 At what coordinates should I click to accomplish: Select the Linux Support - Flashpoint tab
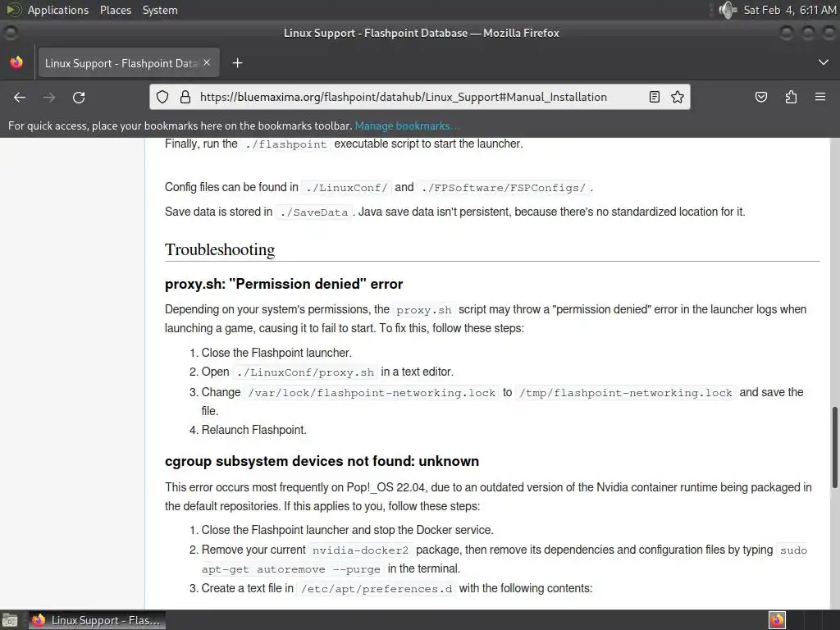point(127,63)
